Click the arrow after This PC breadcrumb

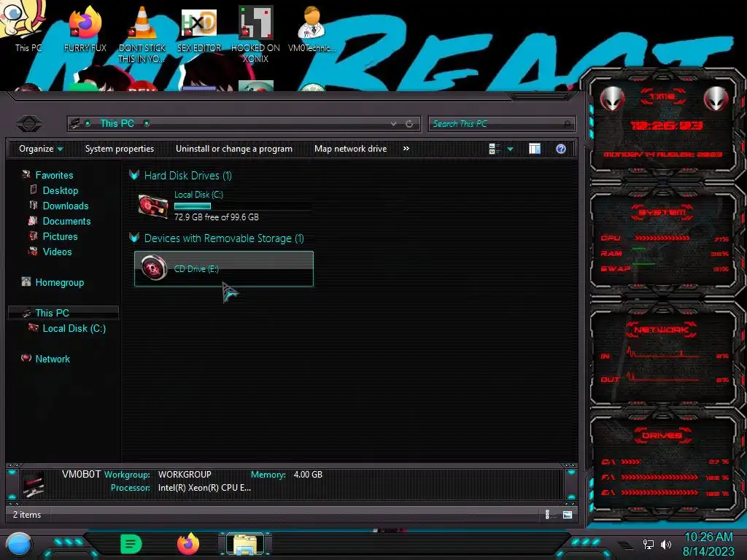point(147,123)
